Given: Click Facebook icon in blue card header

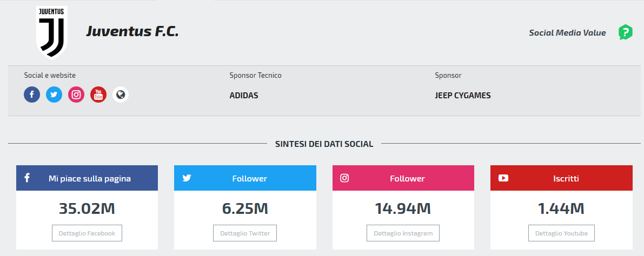Looking at the screenshot, I should pyautogui.click(x=27, y=178).
